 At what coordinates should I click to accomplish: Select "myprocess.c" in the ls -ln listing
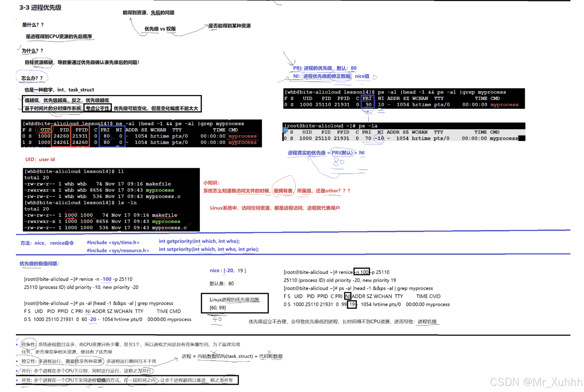tap(169, 228)
